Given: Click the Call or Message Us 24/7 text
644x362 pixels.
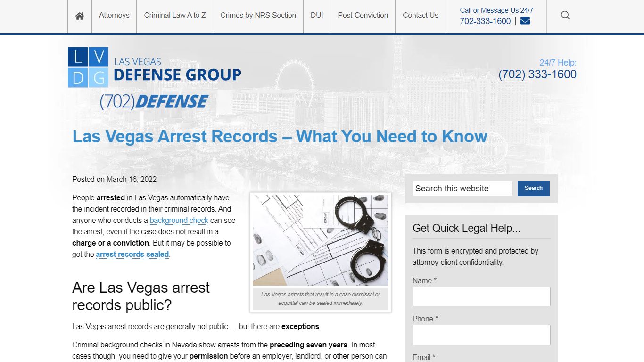Looking at the screenshot, I should click(x=496, y=10).
